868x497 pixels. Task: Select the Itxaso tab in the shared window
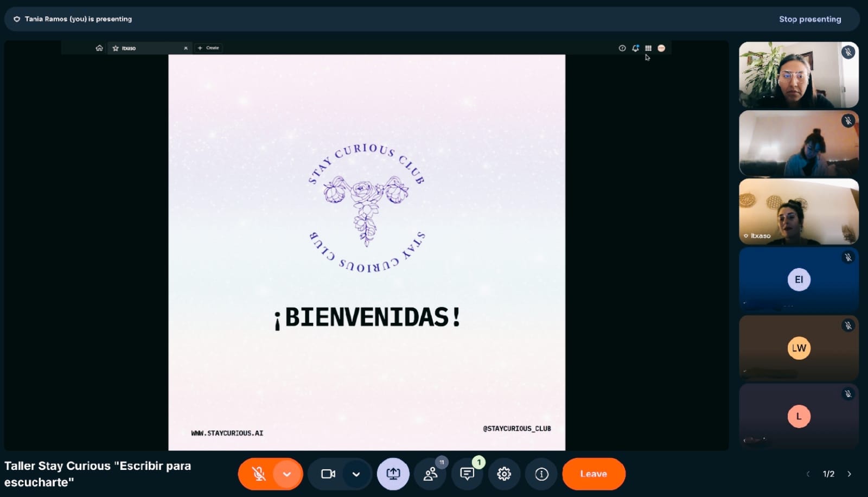tap(150, 48)
